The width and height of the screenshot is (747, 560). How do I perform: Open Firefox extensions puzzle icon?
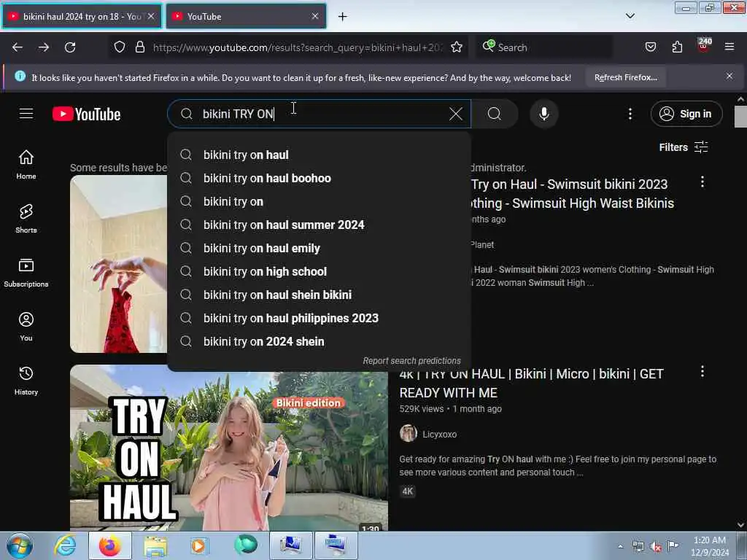[677, 47]
